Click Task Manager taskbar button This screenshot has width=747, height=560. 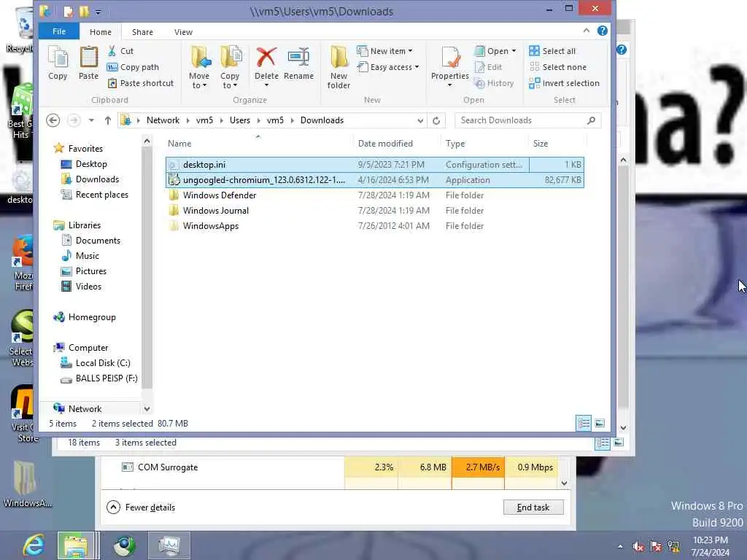169,545
